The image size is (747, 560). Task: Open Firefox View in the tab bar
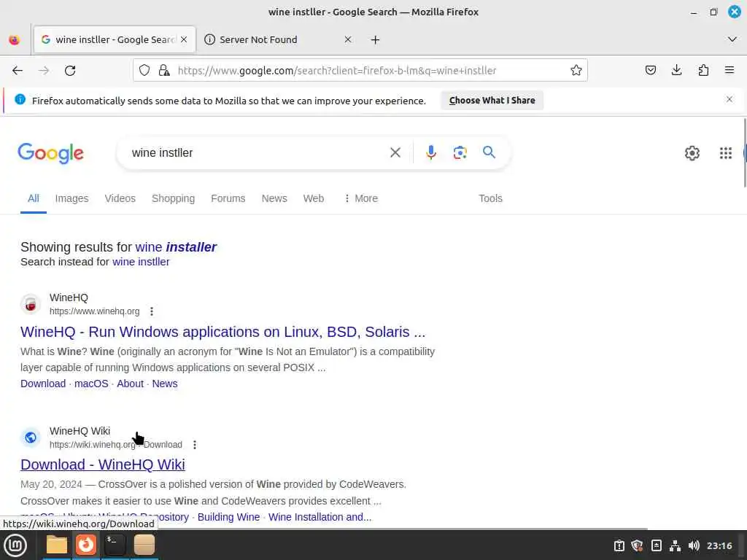click(x=15, y=39)
